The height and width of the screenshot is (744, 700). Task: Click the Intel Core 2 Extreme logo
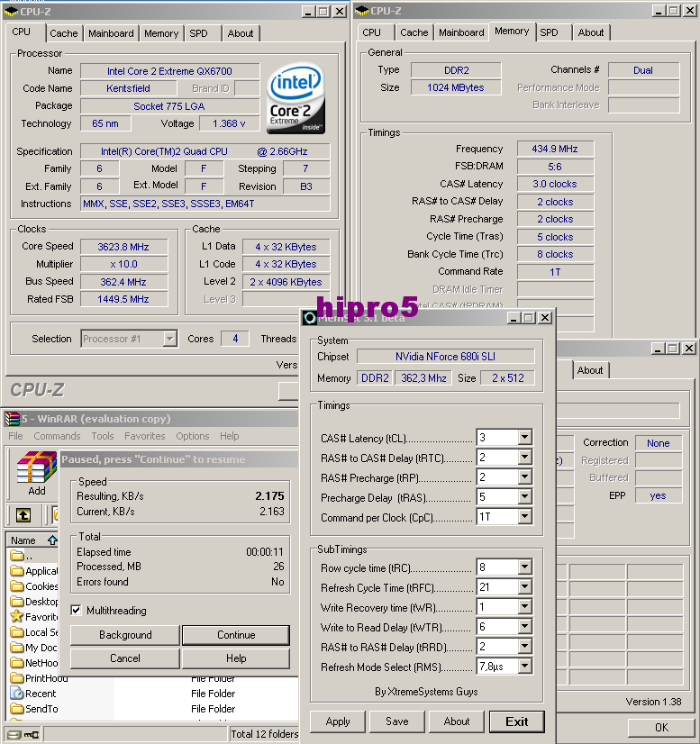tap(295, 98)
